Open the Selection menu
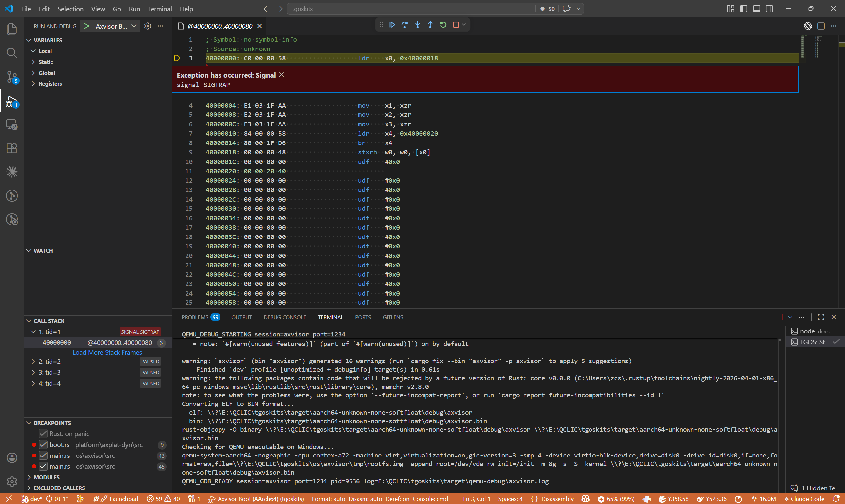This screenshot has height=504, width=845. [x=70, y=9]
